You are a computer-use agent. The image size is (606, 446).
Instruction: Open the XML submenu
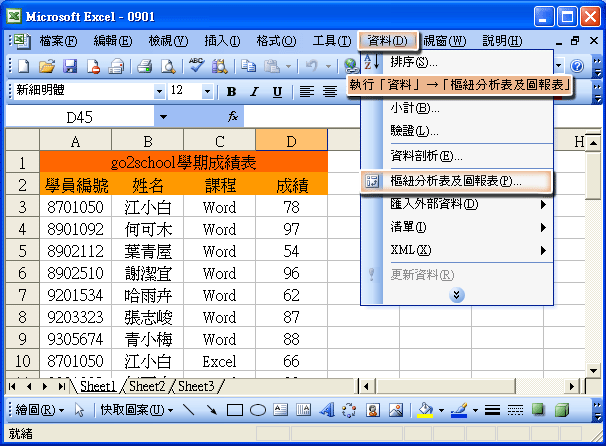[x=456, y=250]
